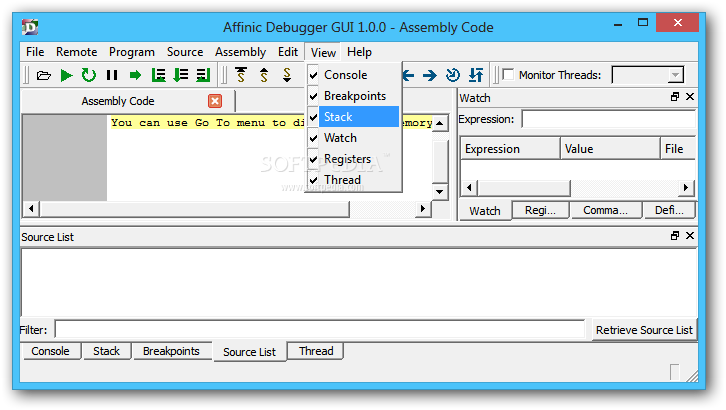Start the program with green play icon

[x=66, y=75]
